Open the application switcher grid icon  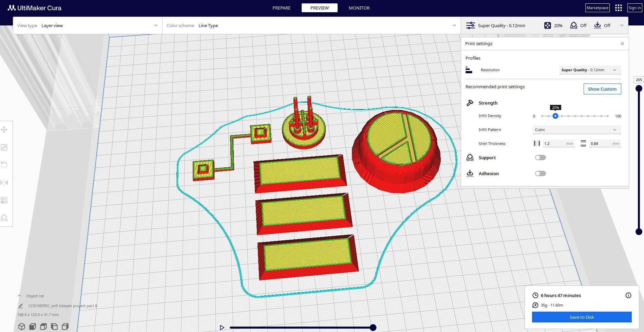(619, 8)
